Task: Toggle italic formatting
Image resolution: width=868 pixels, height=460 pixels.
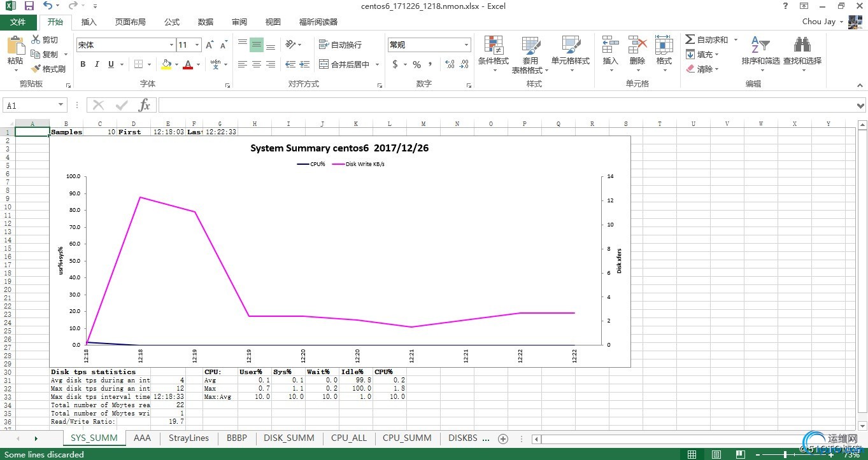Action: click(x=97, y=64)
